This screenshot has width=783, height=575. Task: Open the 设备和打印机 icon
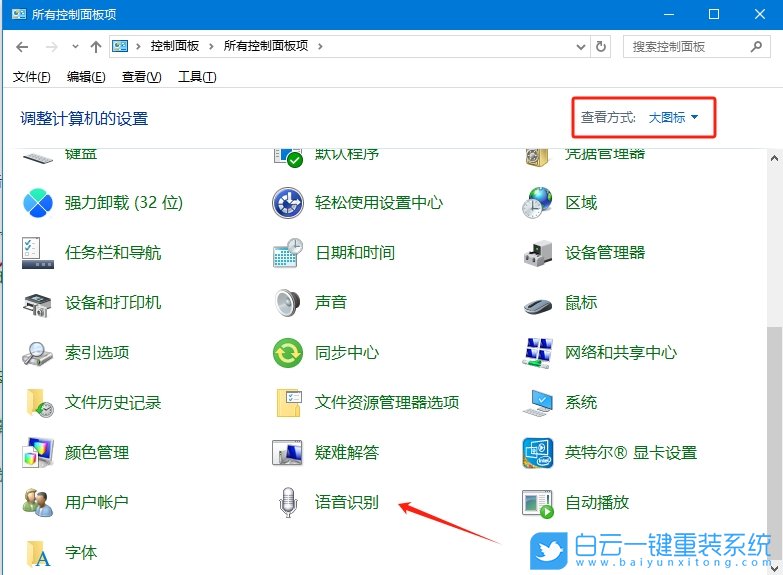pos(38,303)
